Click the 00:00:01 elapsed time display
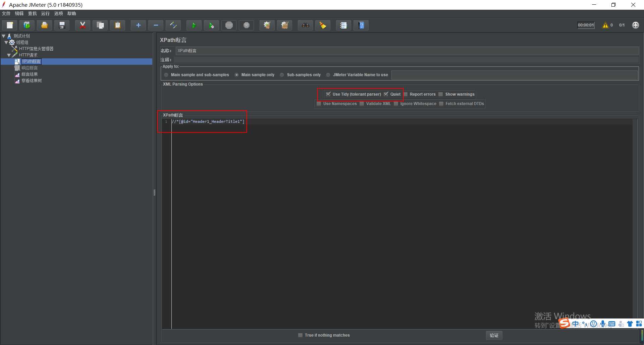Screen dimensions: 644x345 click(586, 25)
